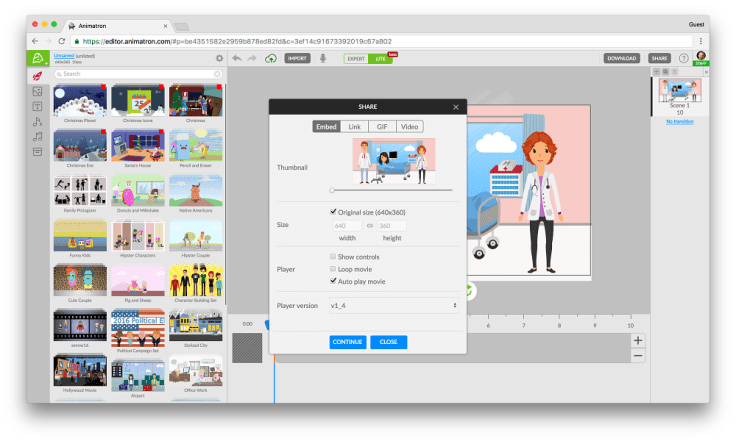Open the project library archive icon

pos(38,152)
